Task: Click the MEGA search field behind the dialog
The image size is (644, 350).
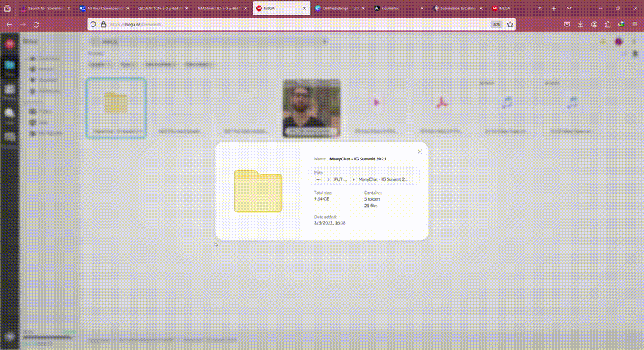Action: 209,42
